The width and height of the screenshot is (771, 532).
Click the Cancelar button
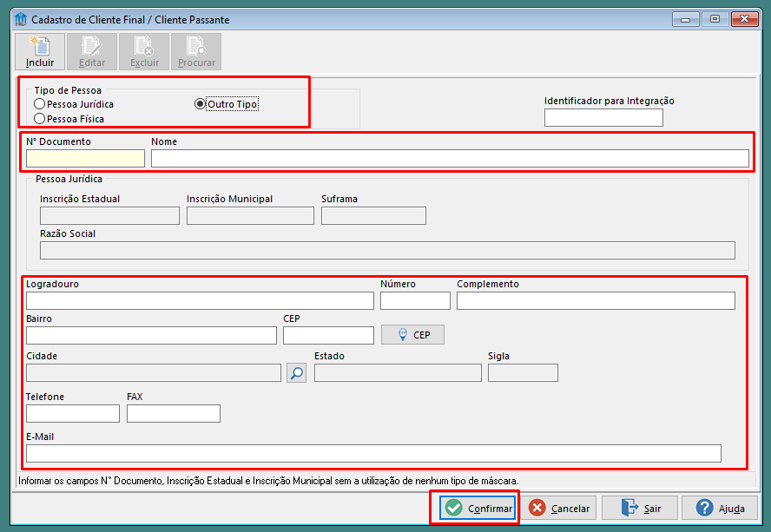[x=558, y=508]
